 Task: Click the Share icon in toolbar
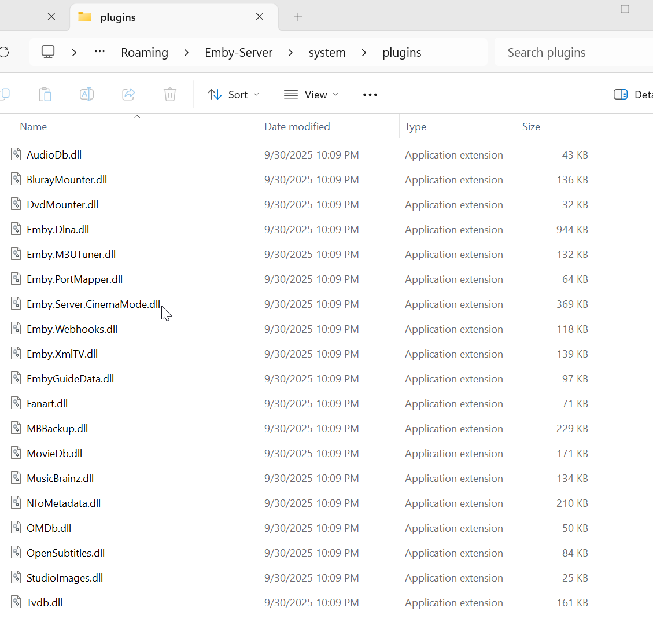[x=128, y=94]
